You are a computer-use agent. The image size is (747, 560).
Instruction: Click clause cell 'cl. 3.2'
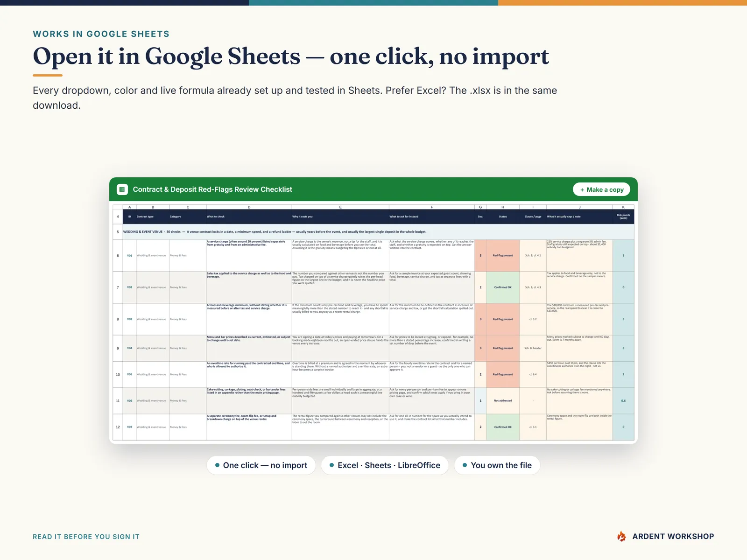[533, 319]
